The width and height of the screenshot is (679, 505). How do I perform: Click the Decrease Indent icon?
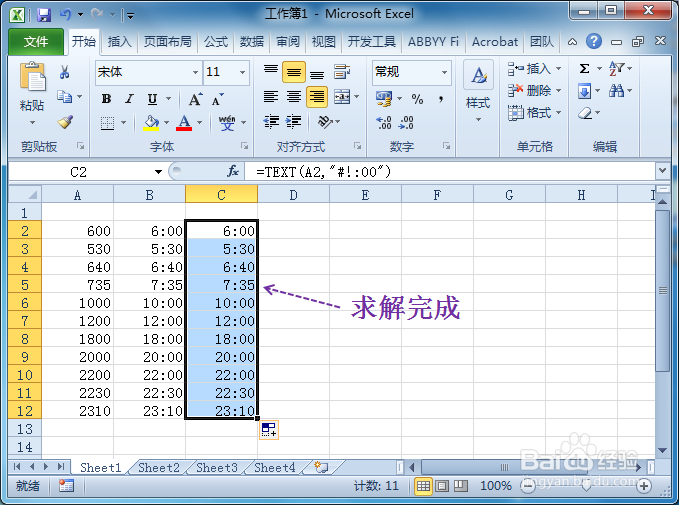pos(271,122)
